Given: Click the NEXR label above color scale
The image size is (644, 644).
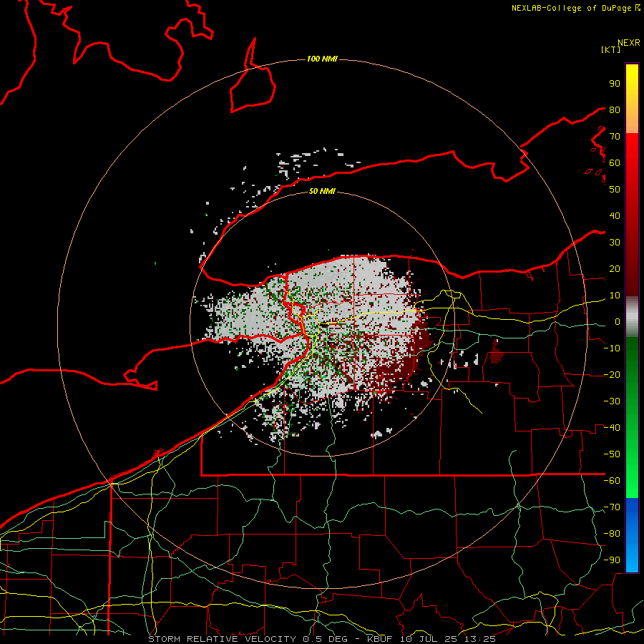Looking at the screenshot, I should click(629, 43).
